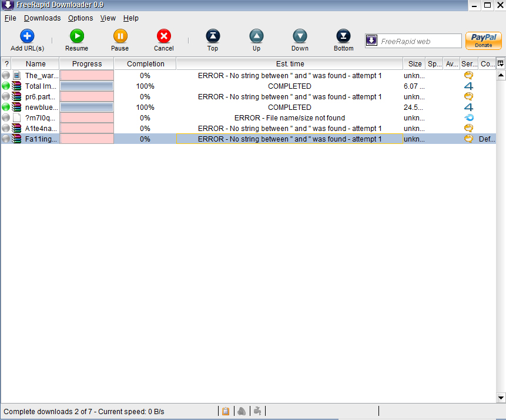
Task: Move selected download to Top
Action: click(213, 37)
